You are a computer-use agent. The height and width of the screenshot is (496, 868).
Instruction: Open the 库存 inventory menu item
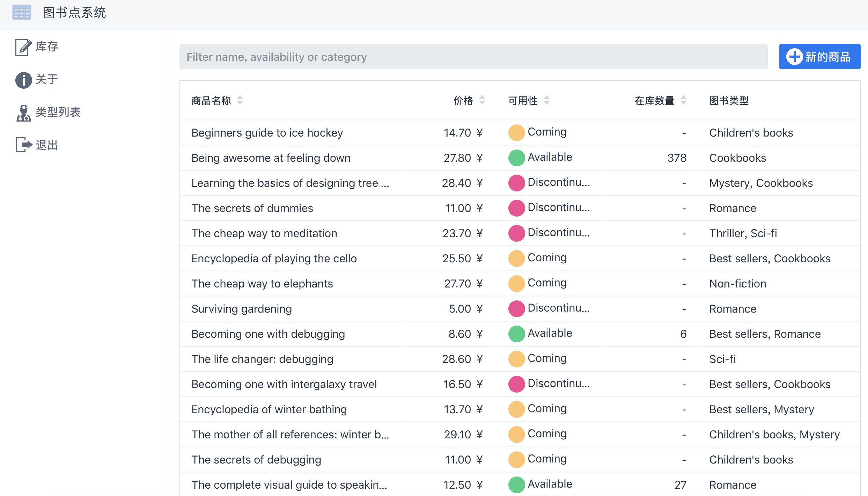point(47,47)
